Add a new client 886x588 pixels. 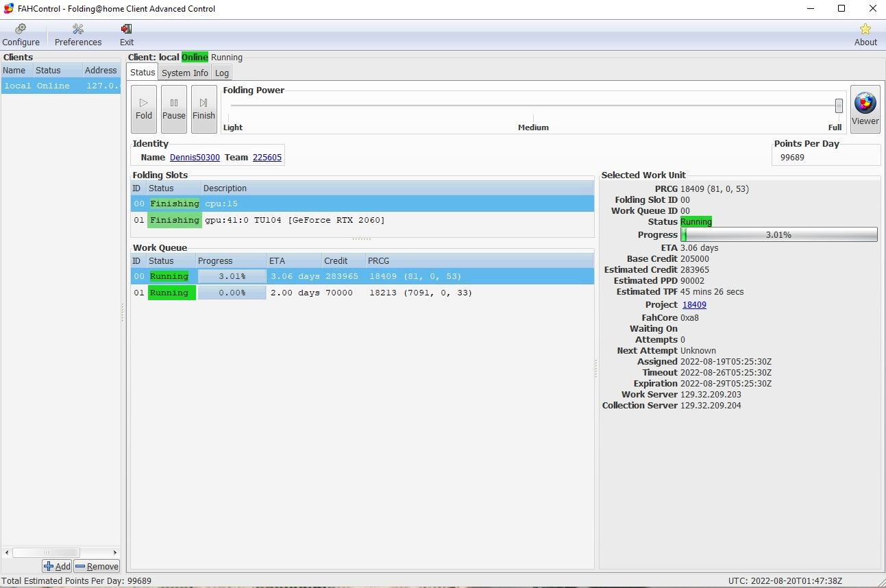coord(57,566)
